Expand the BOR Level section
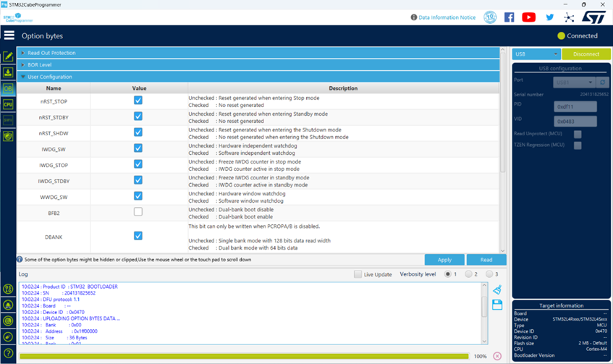 coord(258,65)
